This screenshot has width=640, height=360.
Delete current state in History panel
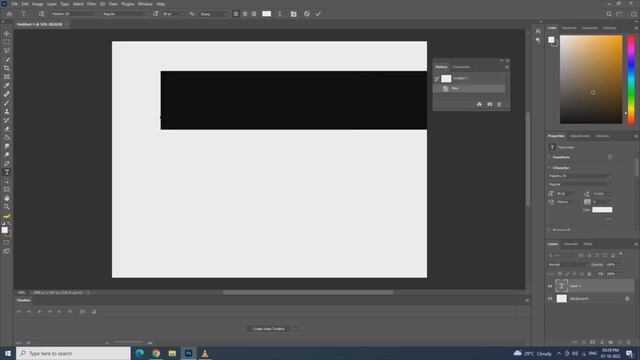(499, 104)
